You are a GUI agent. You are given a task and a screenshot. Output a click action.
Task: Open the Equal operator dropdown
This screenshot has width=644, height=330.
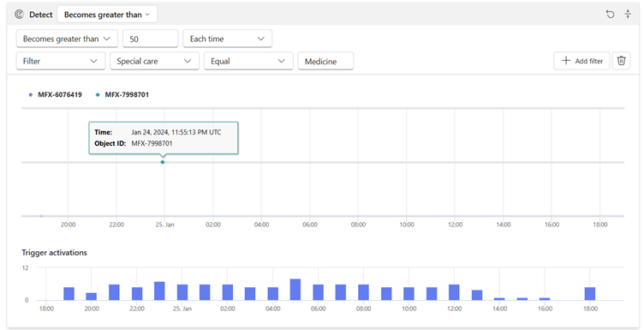click(x=248, y=61)
